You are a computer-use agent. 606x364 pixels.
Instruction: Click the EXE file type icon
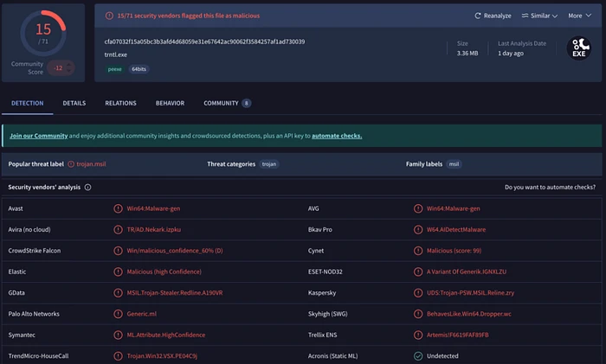(x=577, y=48)
